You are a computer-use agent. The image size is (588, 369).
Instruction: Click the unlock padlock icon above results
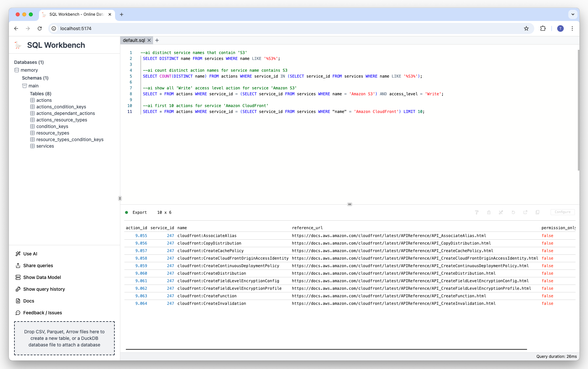(489, 212)
